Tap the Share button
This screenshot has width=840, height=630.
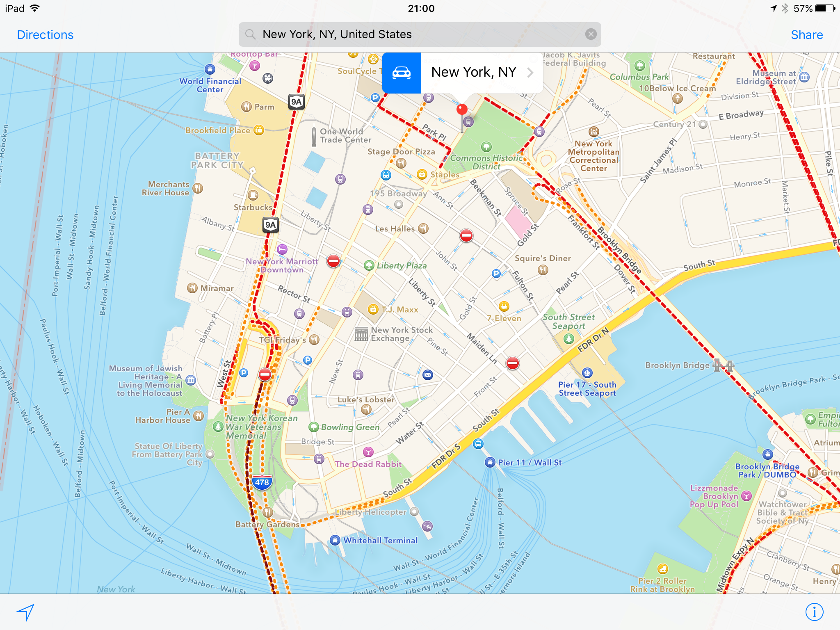[806, 35]
